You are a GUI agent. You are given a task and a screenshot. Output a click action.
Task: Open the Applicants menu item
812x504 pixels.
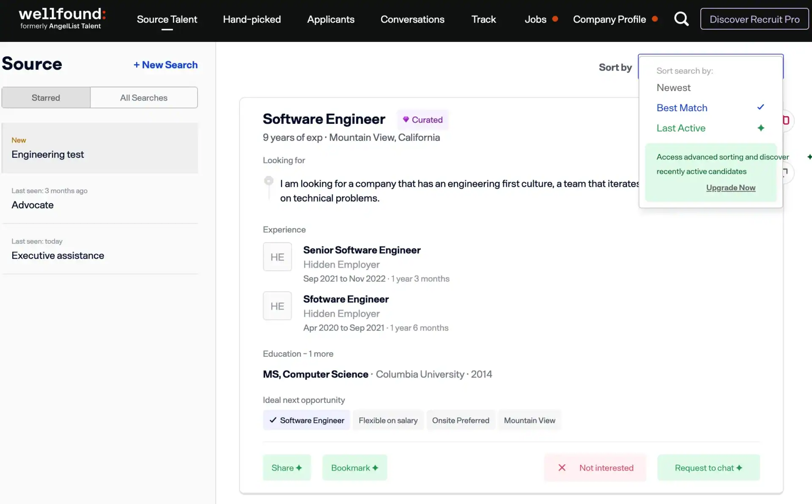pyautogui.click(x=330, y=19)
